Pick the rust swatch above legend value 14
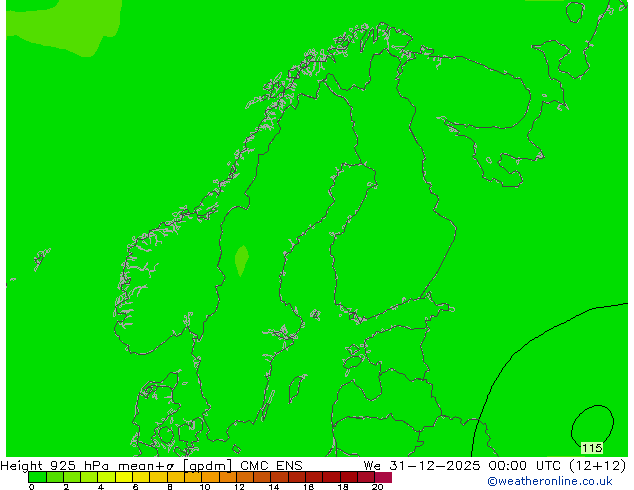This screenshot has width=634, height=490. tap(280, 477)
